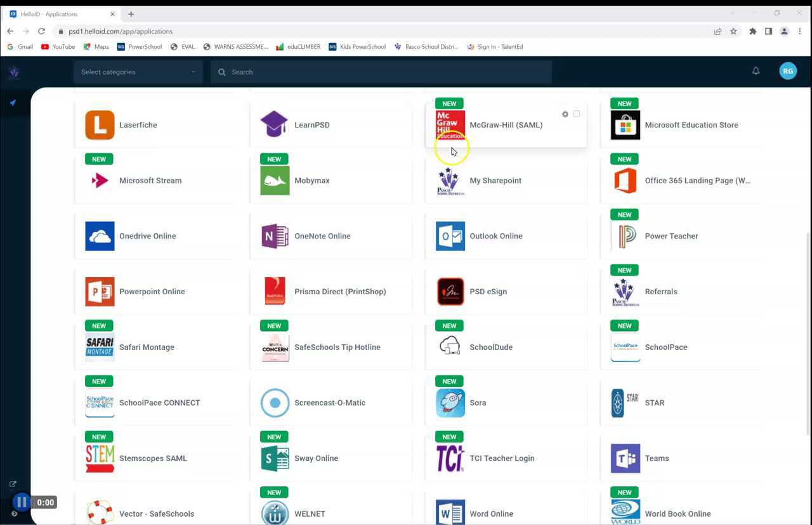
Task: Check the McGraw-Hill selection checkbox
Action: [x=577, y=114]
